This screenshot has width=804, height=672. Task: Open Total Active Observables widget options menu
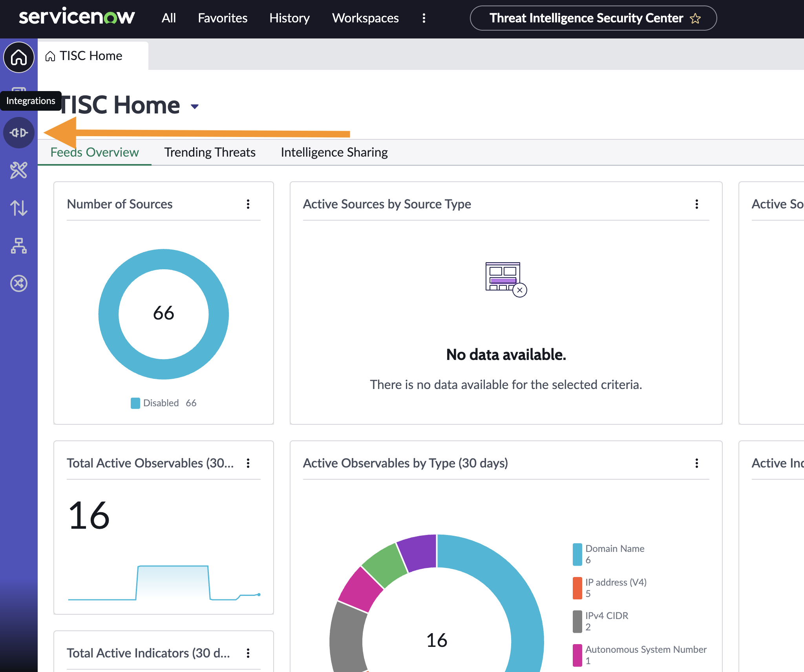pyautogui.click(x=248, y=463)
